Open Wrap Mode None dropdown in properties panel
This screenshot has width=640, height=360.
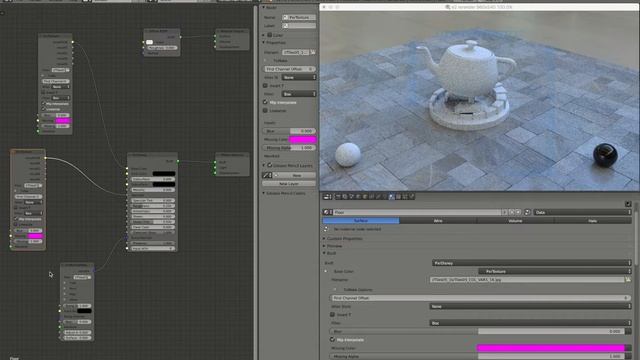pos(530,306)
